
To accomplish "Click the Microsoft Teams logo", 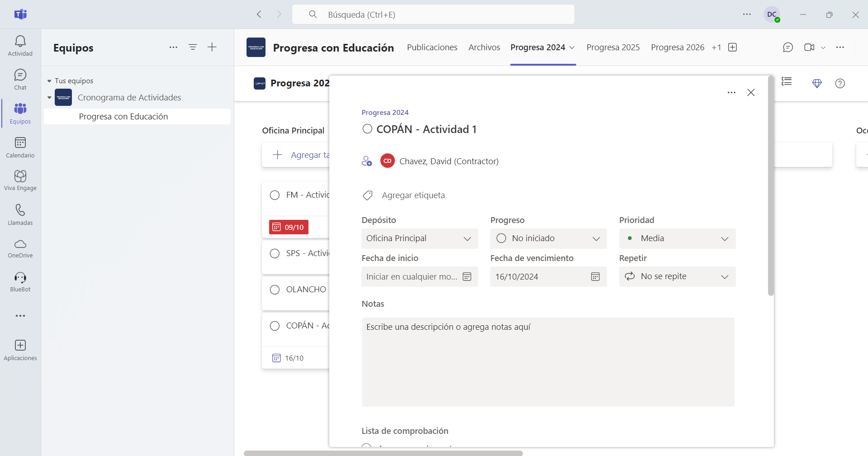I will tap(20, 14).
